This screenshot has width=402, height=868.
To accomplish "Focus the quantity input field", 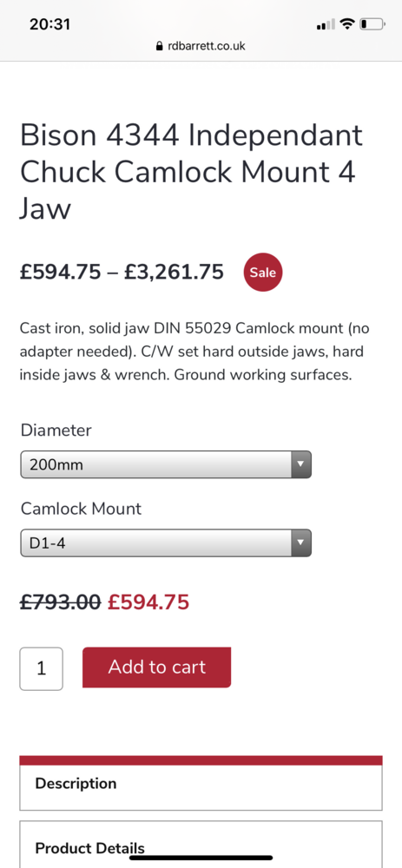I will click(x=42, y=668).
